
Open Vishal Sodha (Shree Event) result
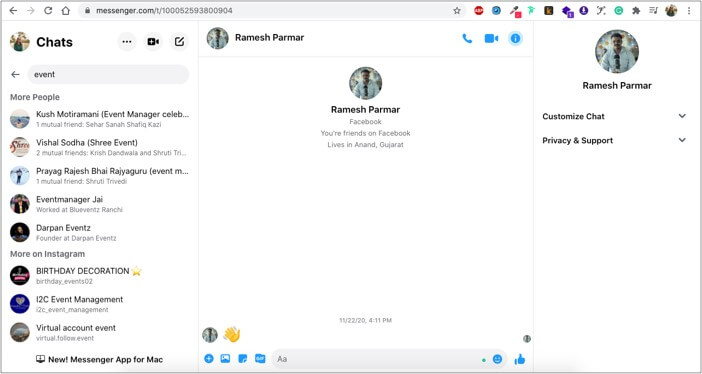click(x=99, y=147)
